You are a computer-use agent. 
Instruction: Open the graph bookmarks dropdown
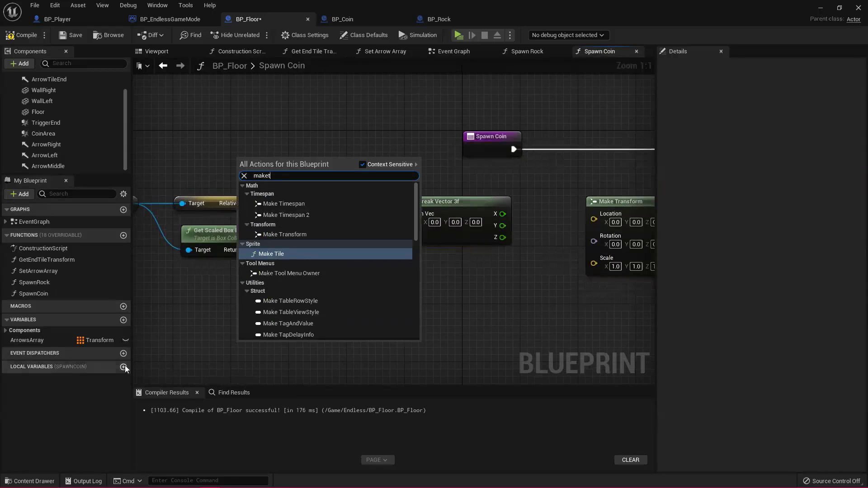143,66
